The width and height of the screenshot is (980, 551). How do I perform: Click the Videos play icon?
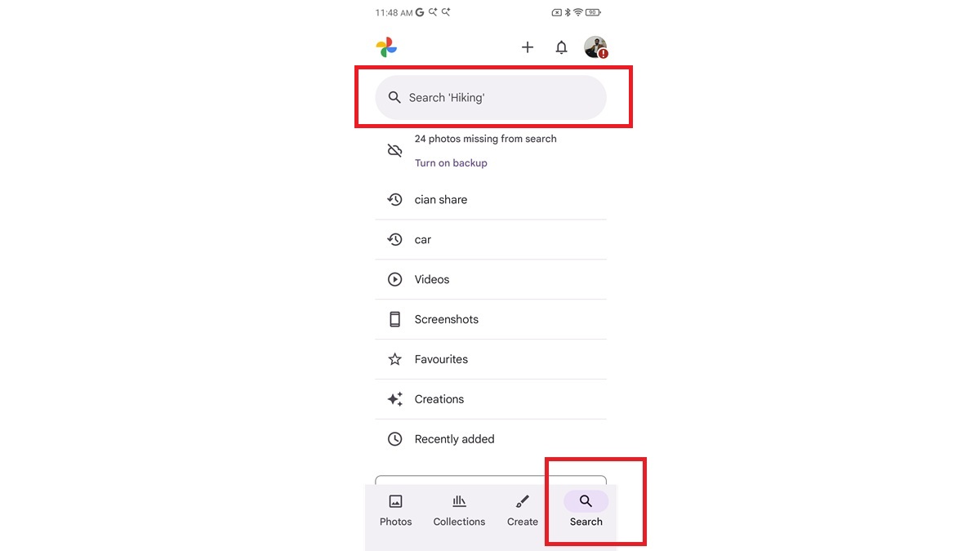[394, 279]
